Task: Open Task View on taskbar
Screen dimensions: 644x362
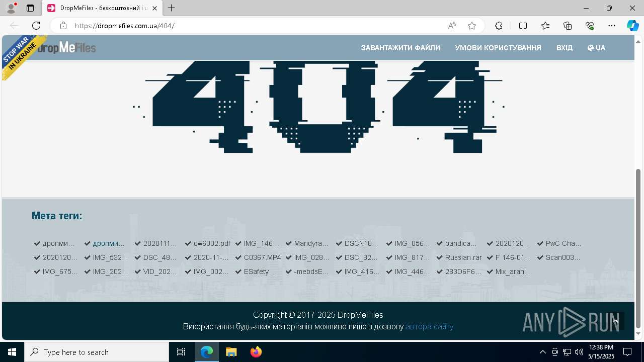Action: [x=181, y=352]
